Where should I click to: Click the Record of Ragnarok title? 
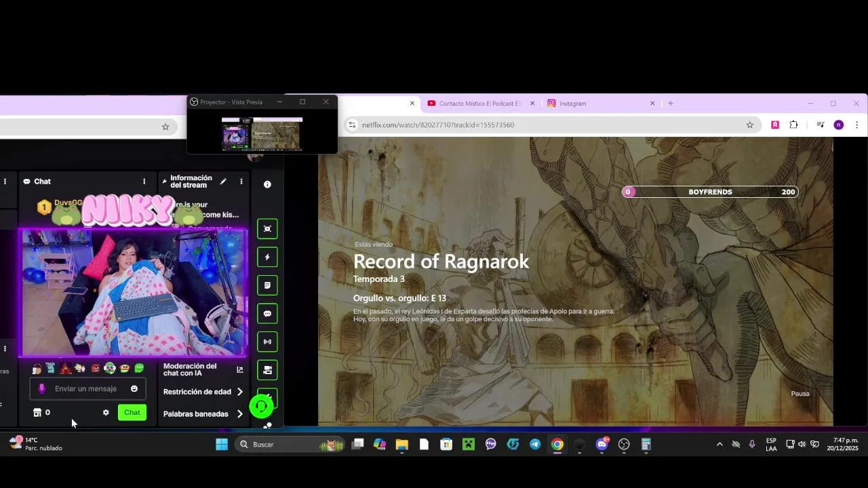tap(441, 262)
